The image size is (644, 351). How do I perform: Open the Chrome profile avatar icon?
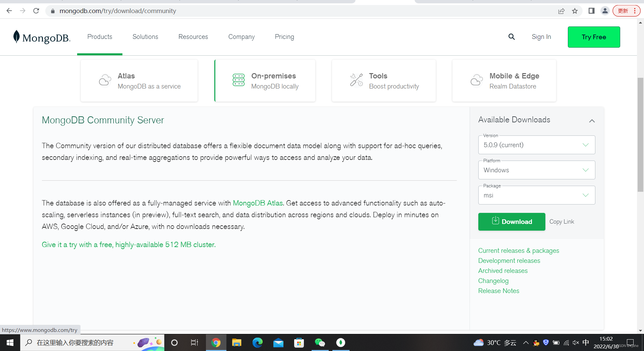(x=605, y=11)
